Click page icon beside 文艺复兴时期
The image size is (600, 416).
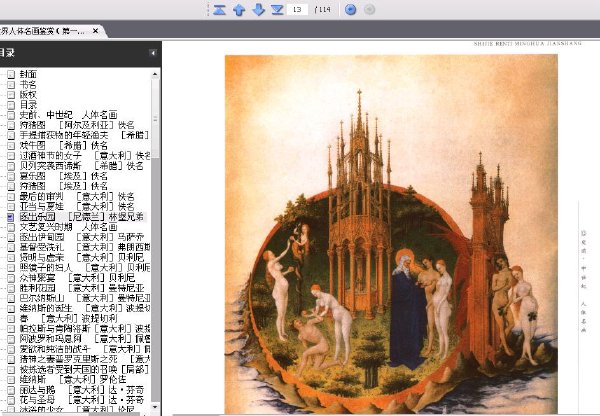[11, 227]
